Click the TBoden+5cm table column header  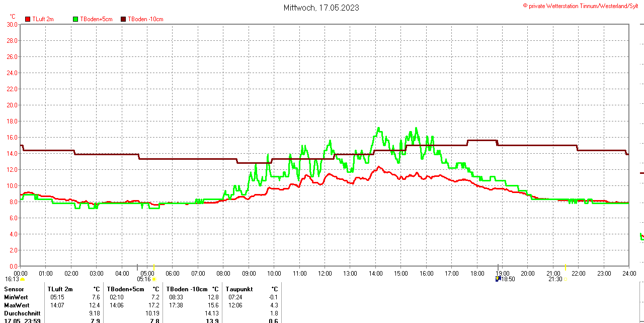[x=125, y=289]
